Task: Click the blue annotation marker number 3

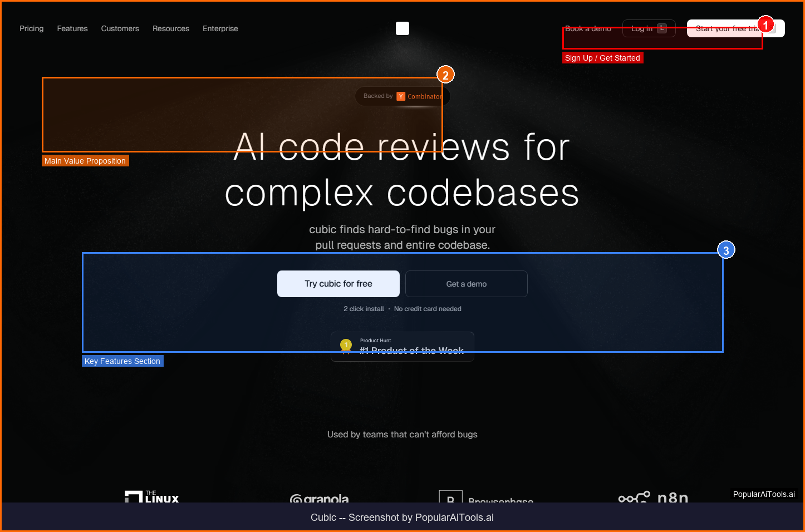Action: [x=726, y=250]
